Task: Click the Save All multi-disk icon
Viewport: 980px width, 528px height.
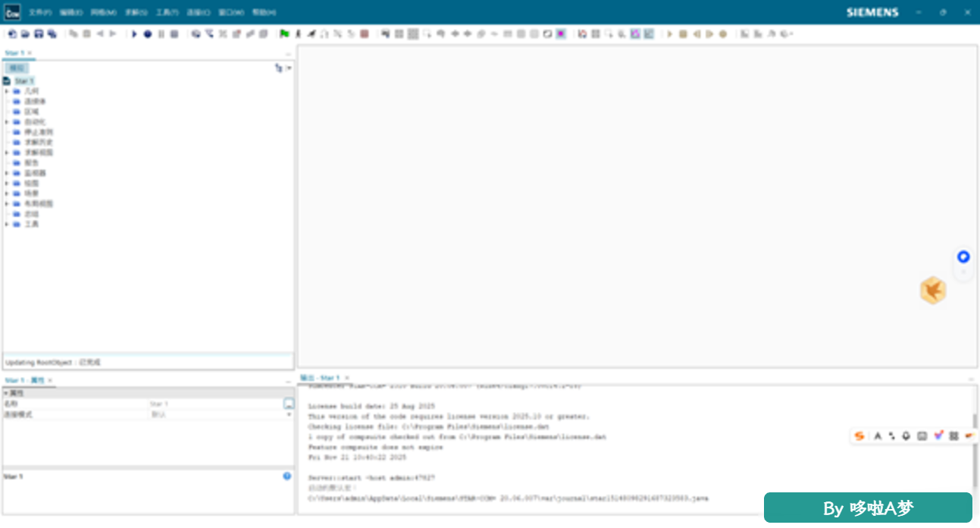Action: click(52, 34)
